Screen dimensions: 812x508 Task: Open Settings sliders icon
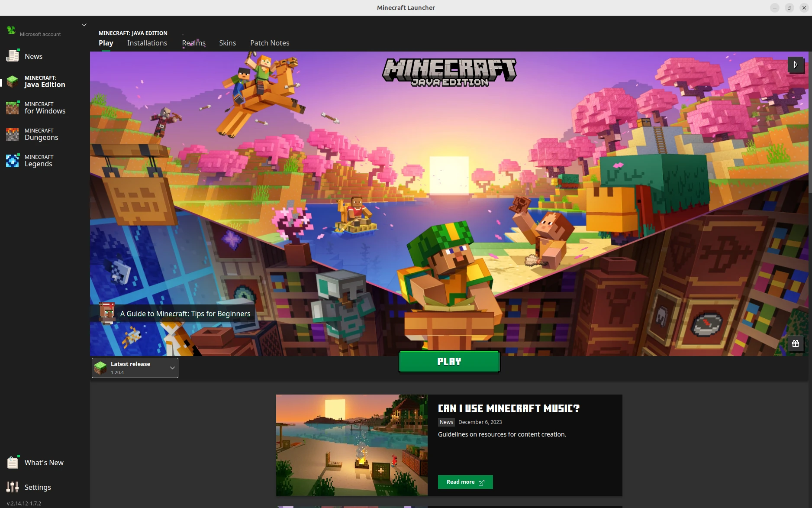click(x=13, y=487)
